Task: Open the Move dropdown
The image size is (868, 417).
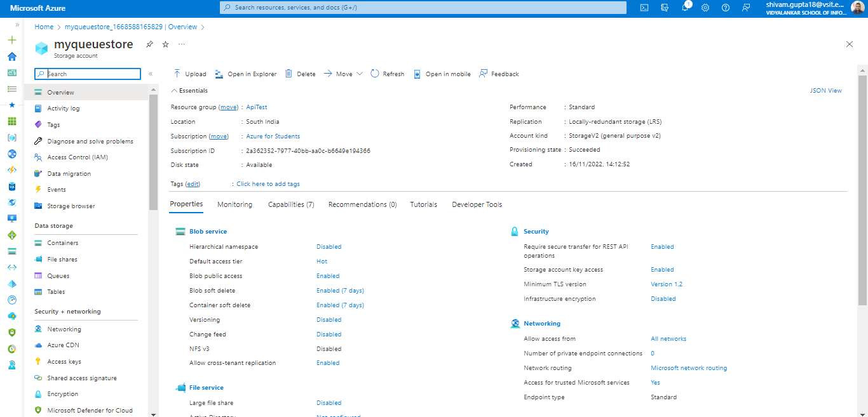Action: click(x=343, y=74)
